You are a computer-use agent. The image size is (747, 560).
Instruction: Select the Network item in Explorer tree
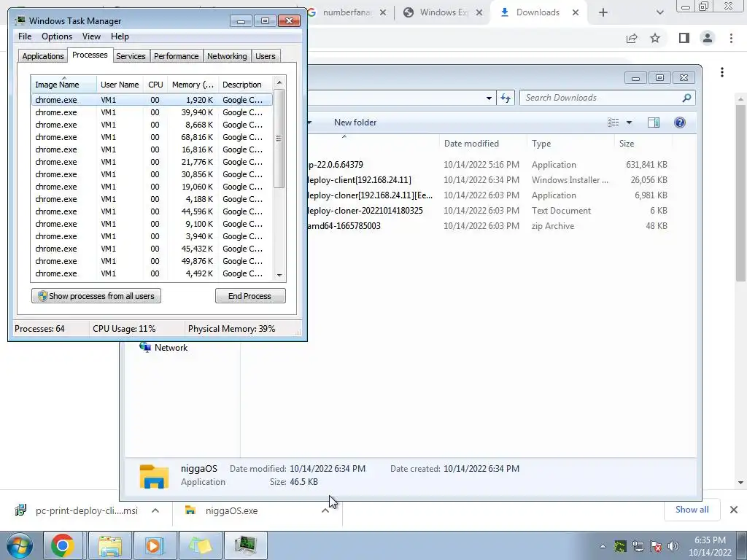163,348
